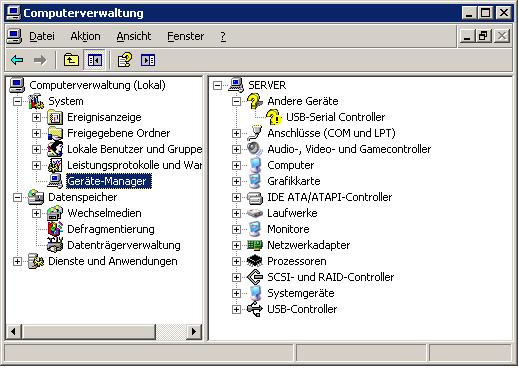Click the USB-Controller device icon

pos(255,309)
